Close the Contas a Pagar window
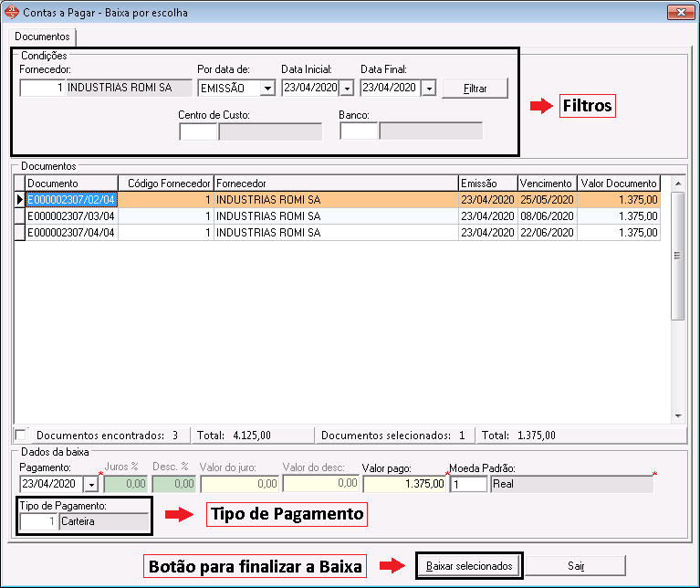The height and width of the screenshot is (588, 700). [676, 12]
